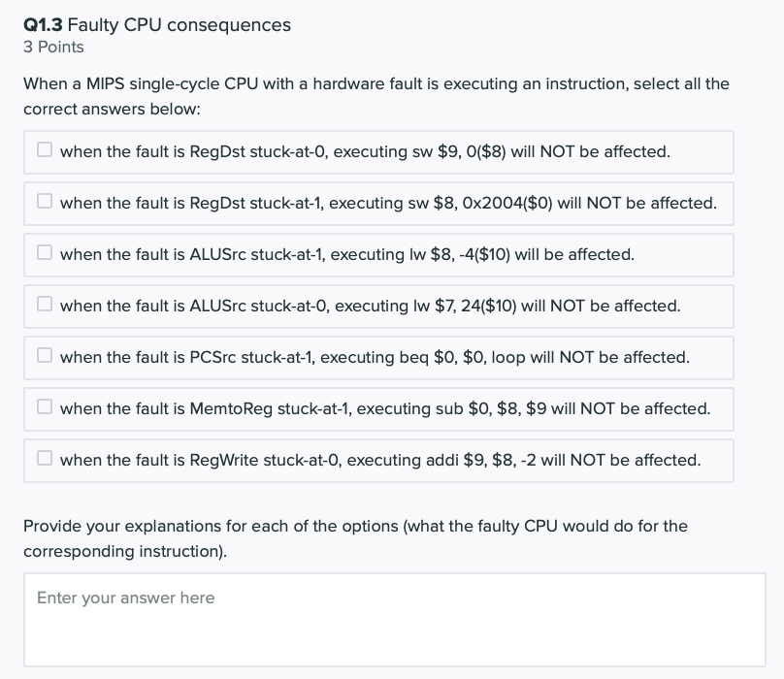The height and width of the screenshot is (679, 784).
Task: Click the placeholder text Enter your answer here
Action: point(124,598)
